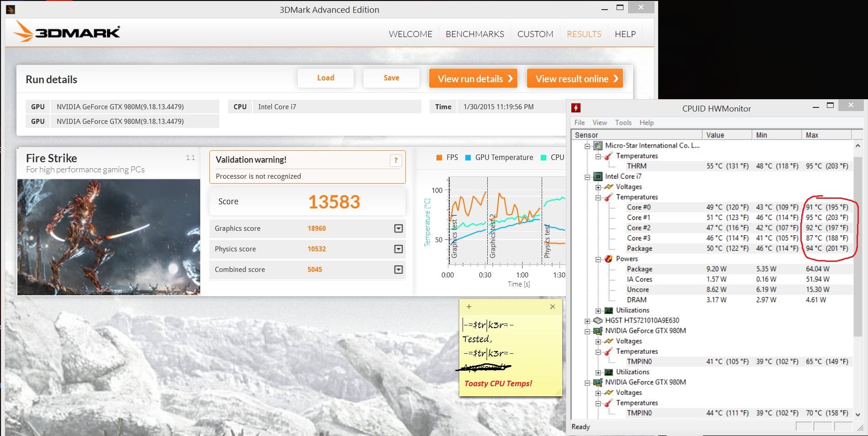Click the Utilizations icon under Intel Core i7

pyautogui.click(x=608, y=310)
